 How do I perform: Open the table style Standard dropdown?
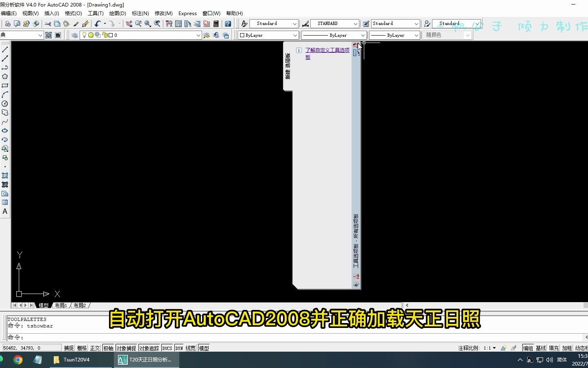click(x=395, y=24)
